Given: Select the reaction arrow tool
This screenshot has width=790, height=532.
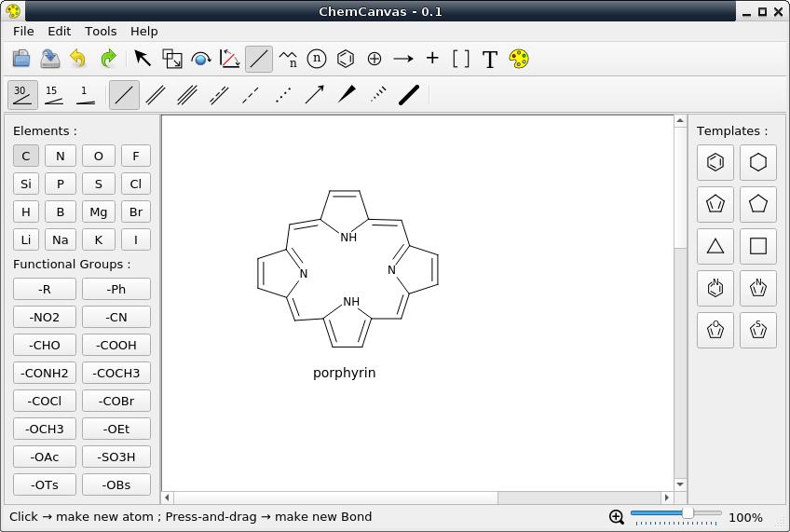Looking at the screenshot, I should tap(403, 59).
